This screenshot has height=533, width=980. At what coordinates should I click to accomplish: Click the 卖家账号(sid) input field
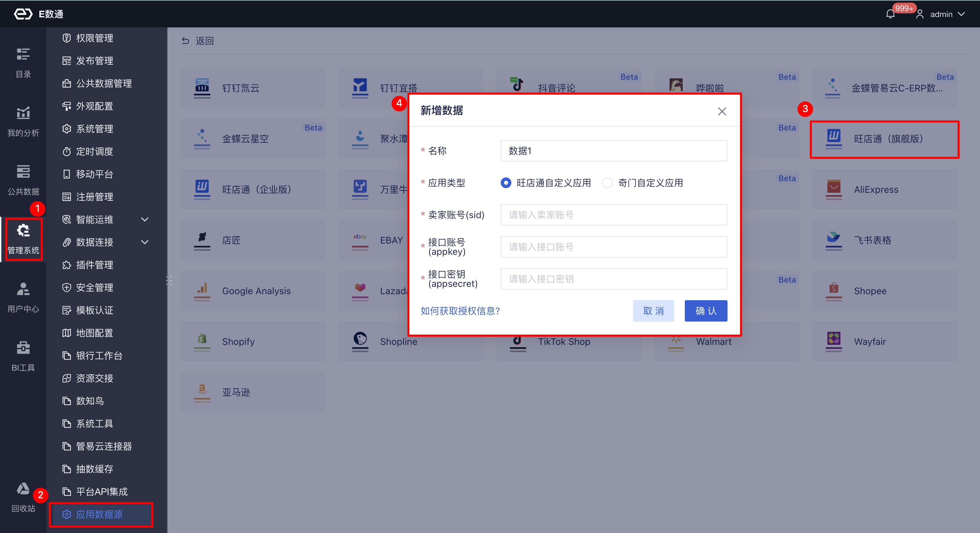point(614,215)
